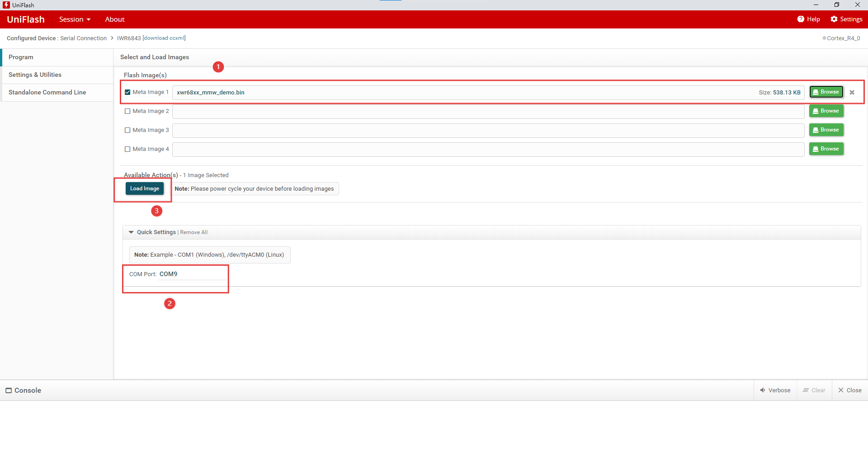Enable the Meta Image 2 checkbox

(x=127, y=111)
